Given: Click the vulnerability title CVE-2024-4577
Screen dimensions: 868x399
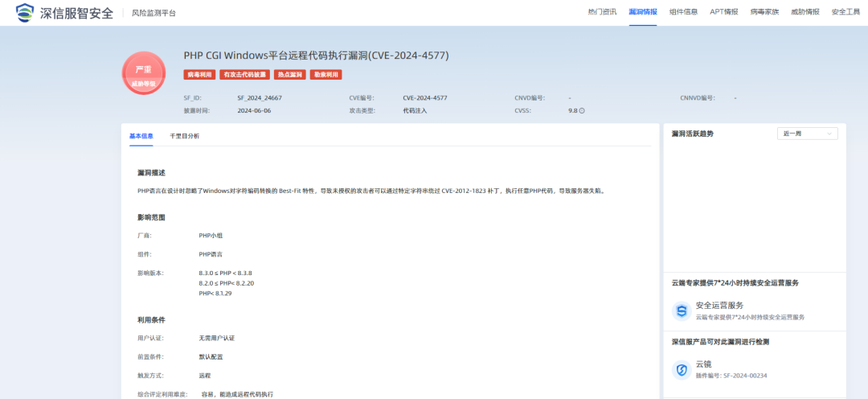Looking at the screenshot, I should [x=316, y=56].
